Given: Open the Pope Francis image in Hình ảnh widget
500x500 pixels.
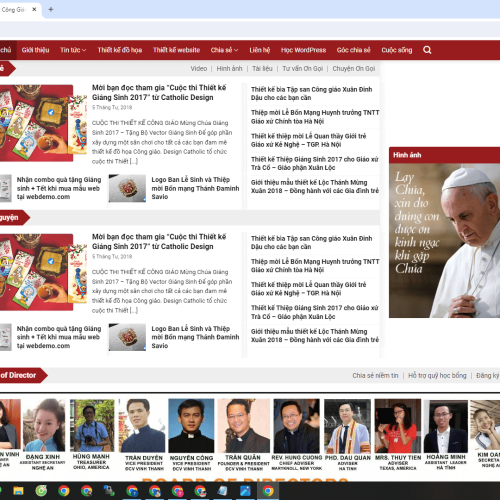Looking at the screenshot, I should coord(444,240).
